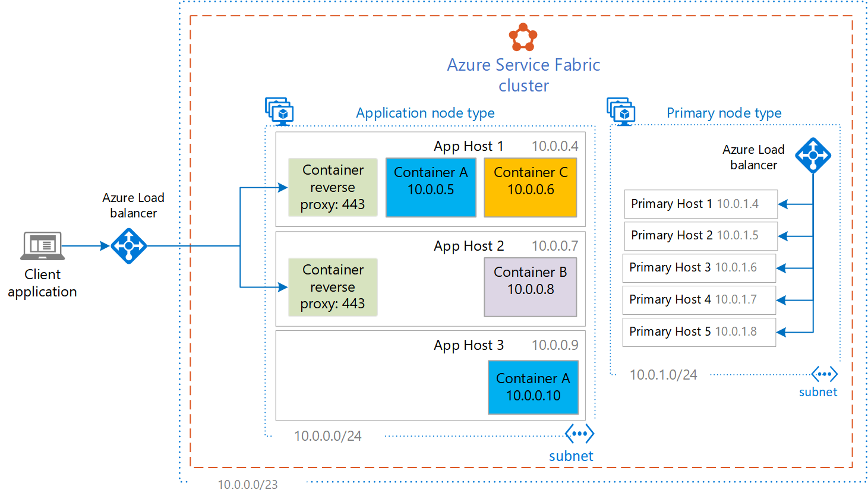Click the 10.0.0.0/23 network range label
Image resolution: width=868 pixels, height=499 pixels.
tap(248, 485)
